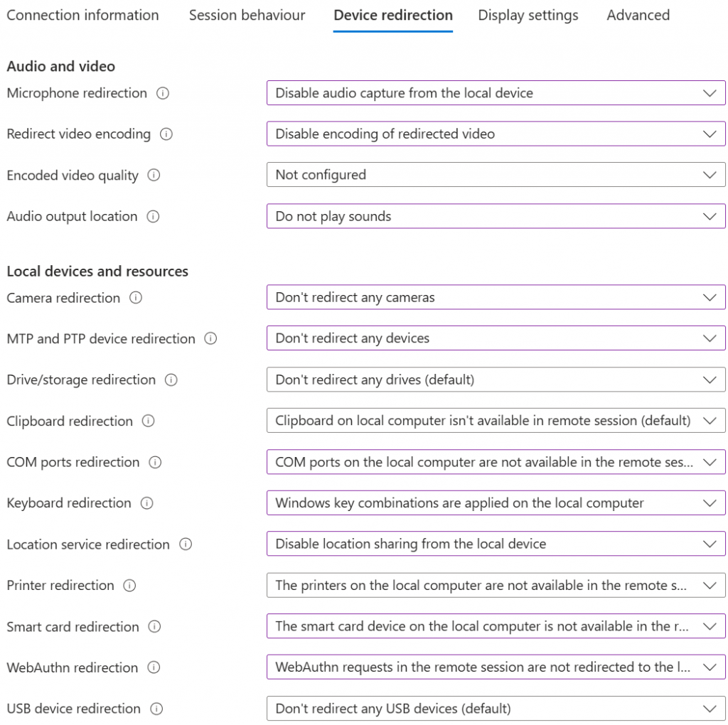The width and height of the screenshot is (728, 725).
Task: Open the MTP and PTP device redirection dropdown
Action: click(496, 339)
